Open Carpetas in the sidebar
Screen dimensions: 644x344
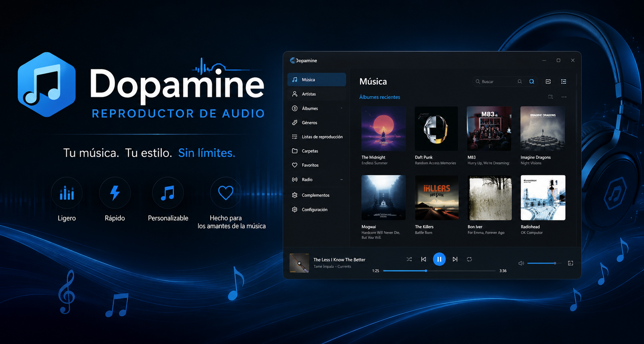point(317,151)
